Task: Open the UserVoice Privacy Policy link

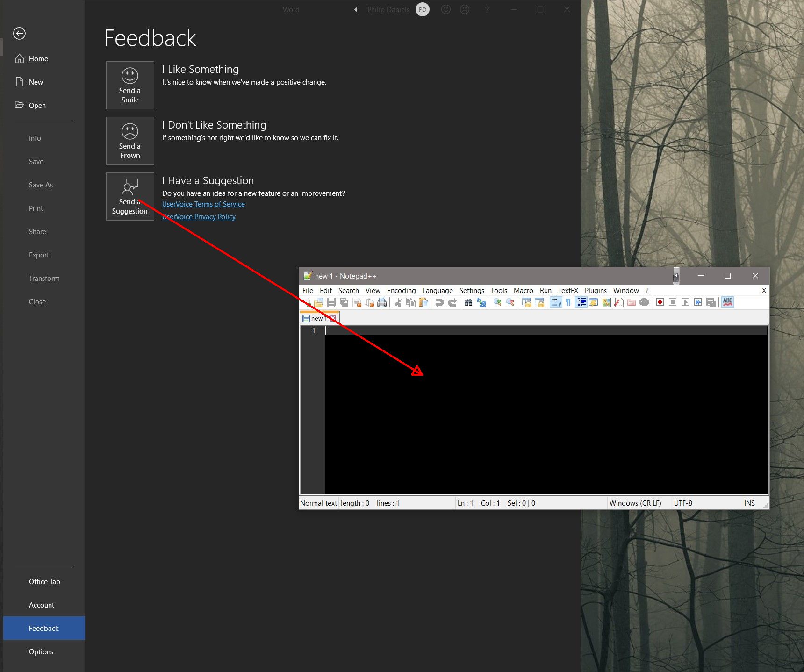Action: click(x=199, y=217)
